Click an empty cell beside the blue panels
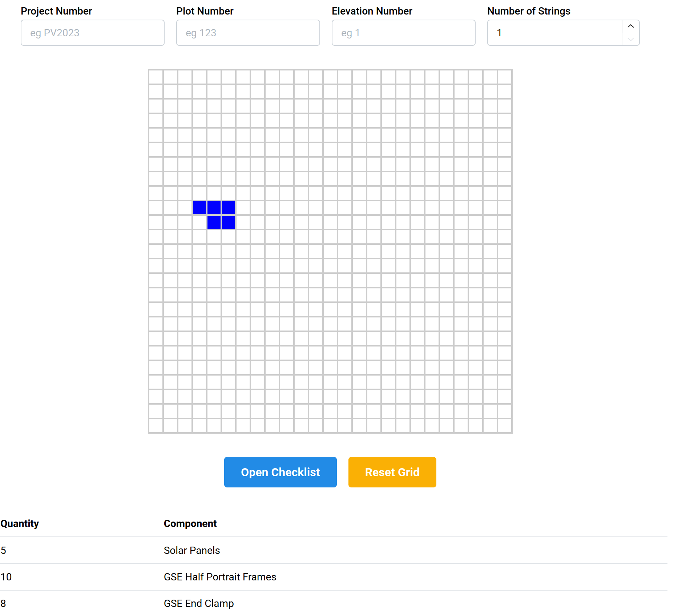682x616 pixels. tap(242, 208)
